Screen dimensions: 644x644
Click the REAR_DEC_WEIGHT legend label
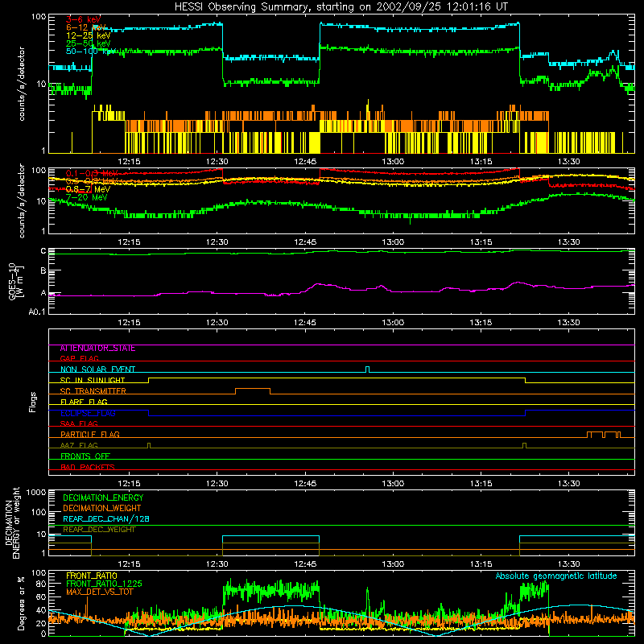99,530
